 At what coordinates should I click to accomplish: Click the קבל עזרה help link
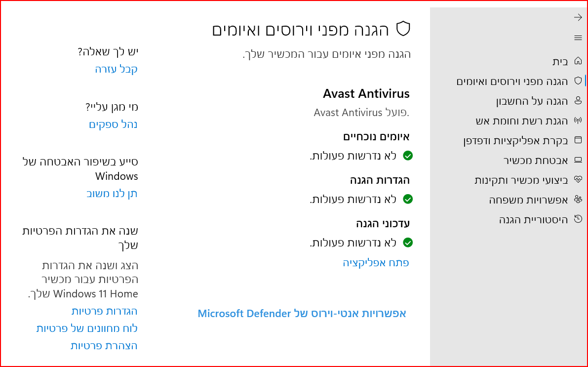(116, 69)
